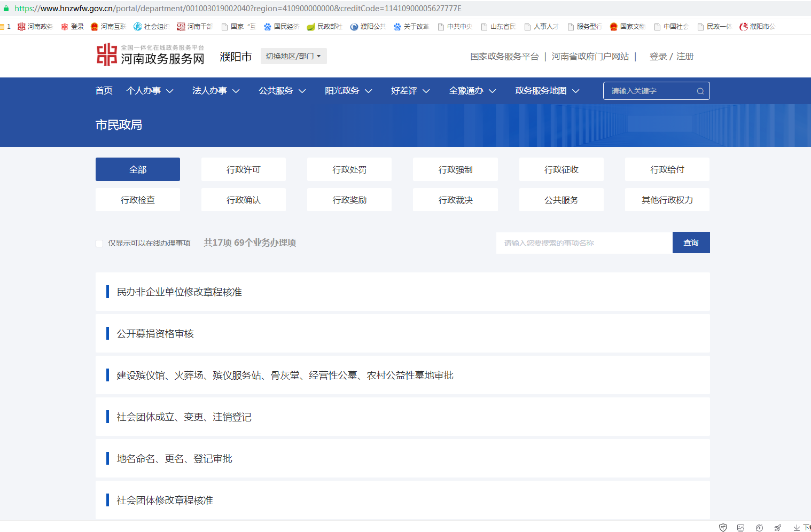Viewport: 811px width, 532px height.
Task: Expand the 阳光政务 navigation menu
Action: (348, 91)
